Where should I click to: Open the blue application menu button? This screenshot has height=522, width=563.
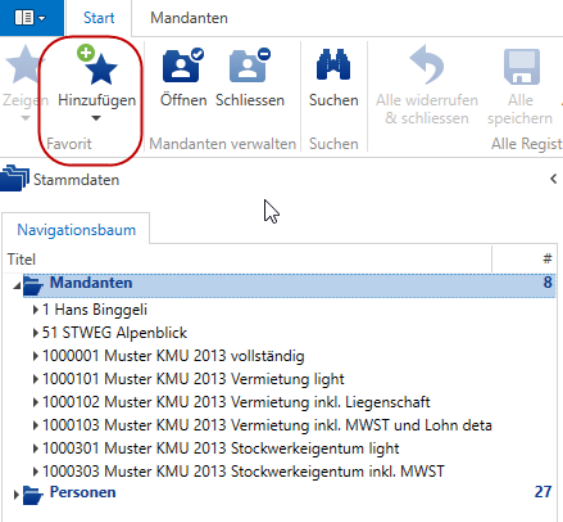point(31,18)
